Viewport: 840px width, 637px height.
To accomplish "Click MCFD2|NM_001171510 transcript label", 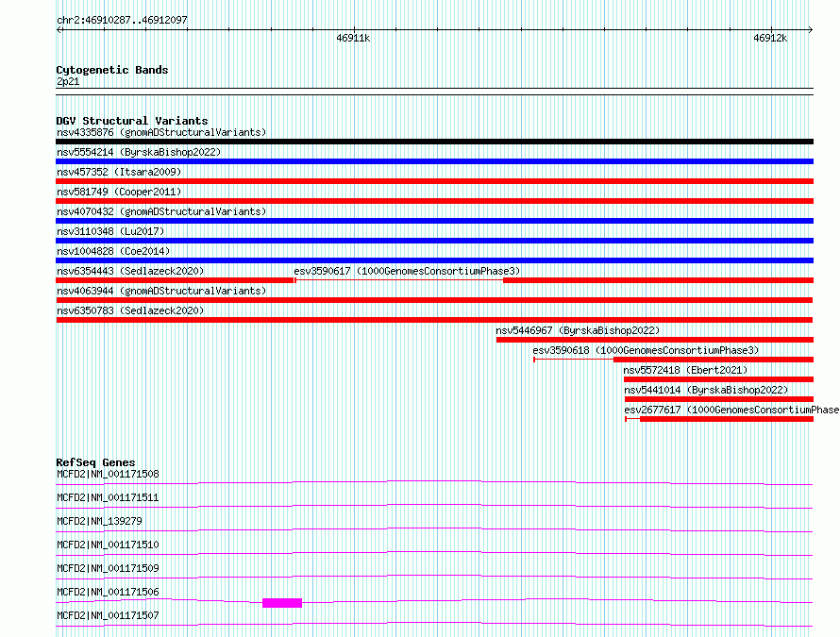I will coord(108,545).
